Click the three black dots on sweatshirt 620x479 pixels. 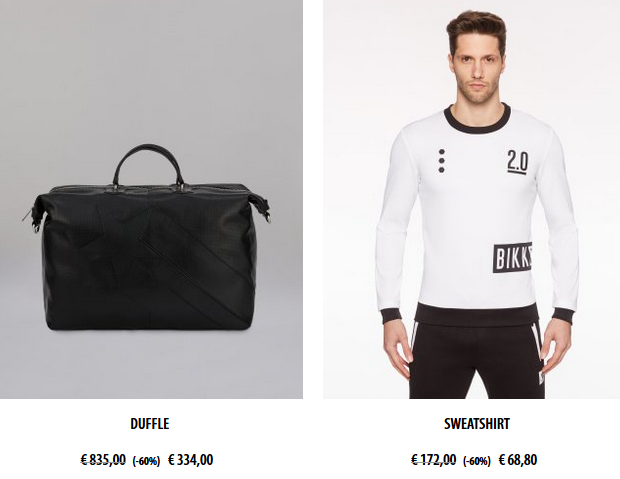442,161
